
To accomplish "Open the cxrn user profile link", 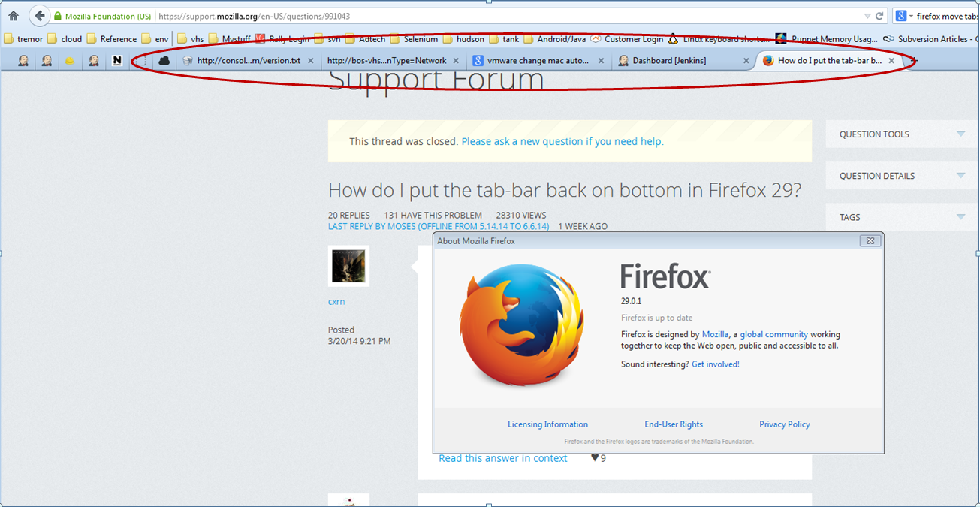I will (336, 302).
